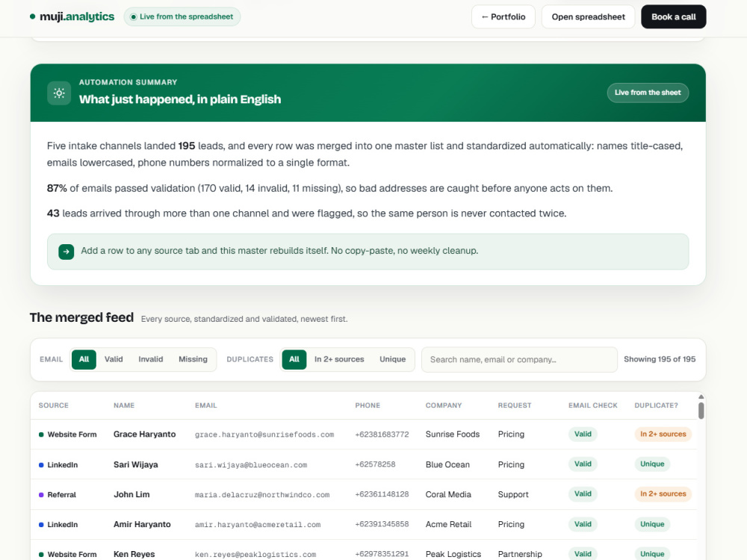Click the Live from the sheet pill
The image size is (747, 560).
(648, 93)
